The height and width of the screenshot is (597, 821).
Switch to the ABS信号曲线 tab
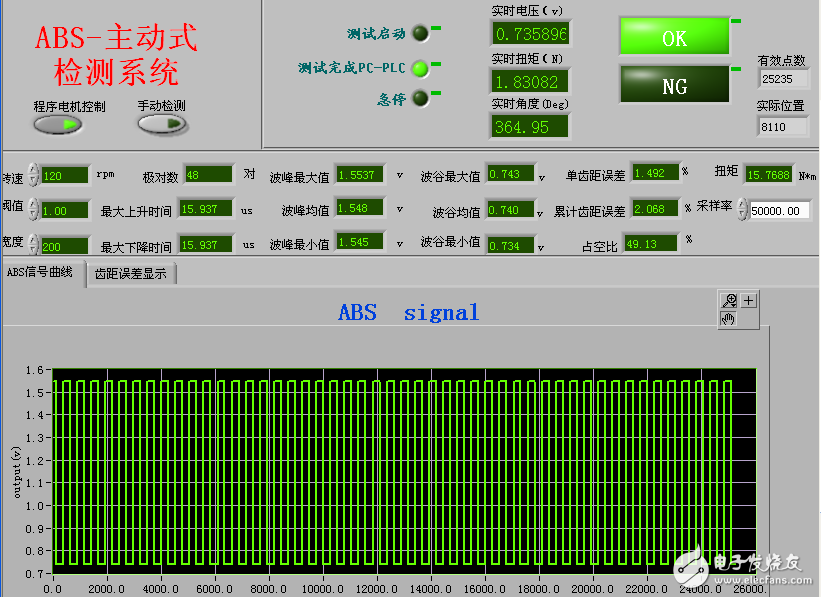41,273
